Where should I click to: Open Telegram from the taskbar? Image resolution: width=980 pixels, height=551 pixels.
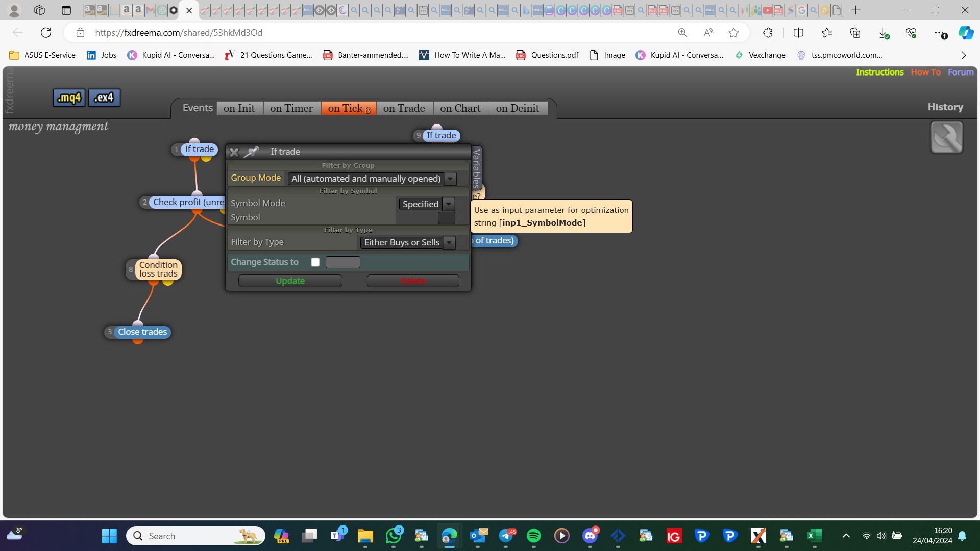[506, 536]
